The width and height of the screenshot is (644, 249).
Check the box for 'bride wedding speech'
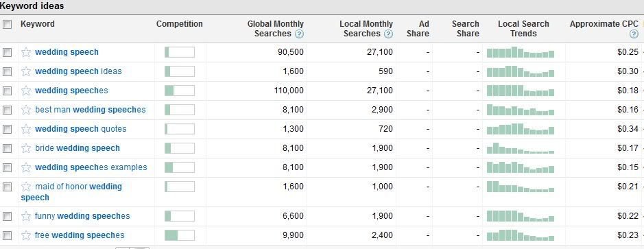7,148
